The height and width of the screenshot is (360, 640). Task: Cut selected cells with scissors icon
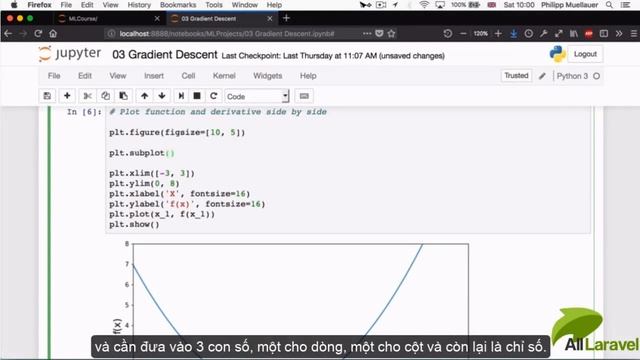[x=87, y=96]
